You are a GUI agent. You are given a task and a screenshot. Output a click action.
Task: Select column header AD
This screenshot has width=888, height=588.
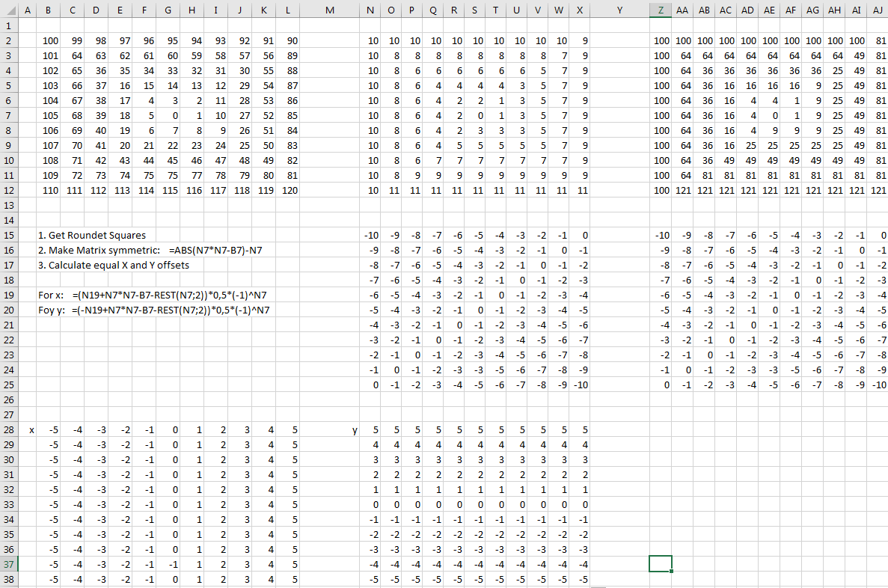pos(747,10)
